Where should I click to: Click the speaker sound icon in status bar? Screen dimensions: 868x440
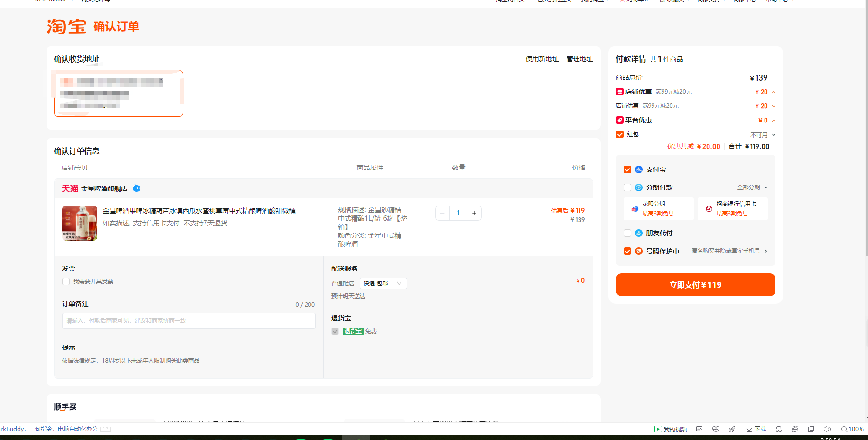(x=827, y=429)
